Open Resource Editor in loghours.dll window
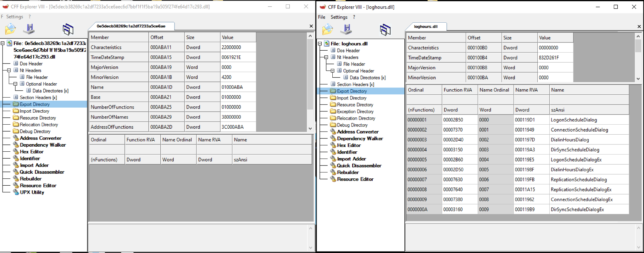The image size is (644, 253). coord(355,179)
